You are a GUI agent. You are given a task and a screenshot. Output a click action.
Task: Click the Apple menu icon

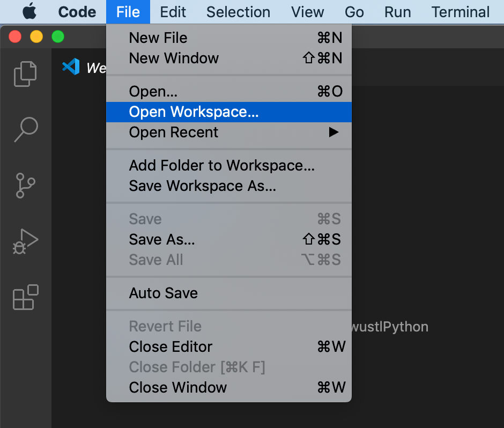pyautogui.click(x=29, y=11)
